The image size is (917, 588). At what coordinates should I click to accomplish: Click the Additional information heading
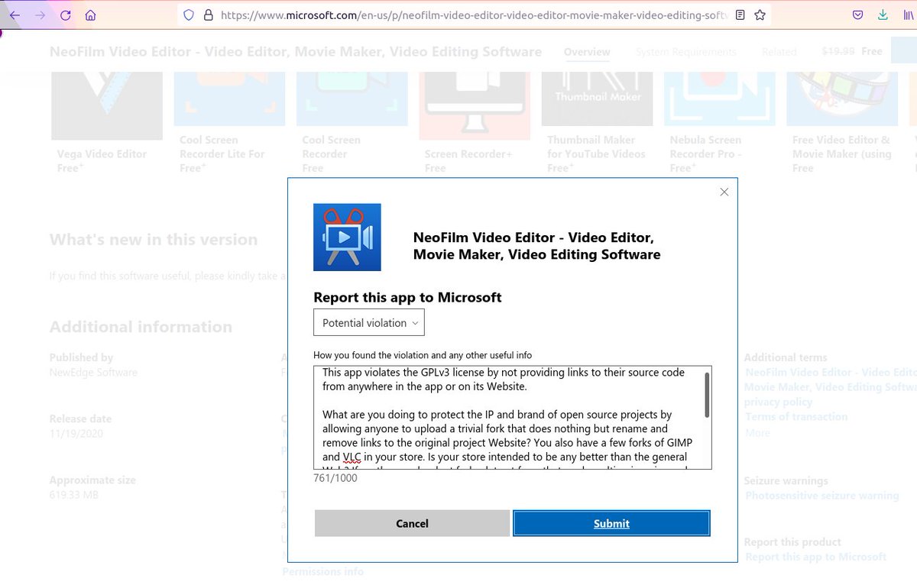tap(141, 326)
